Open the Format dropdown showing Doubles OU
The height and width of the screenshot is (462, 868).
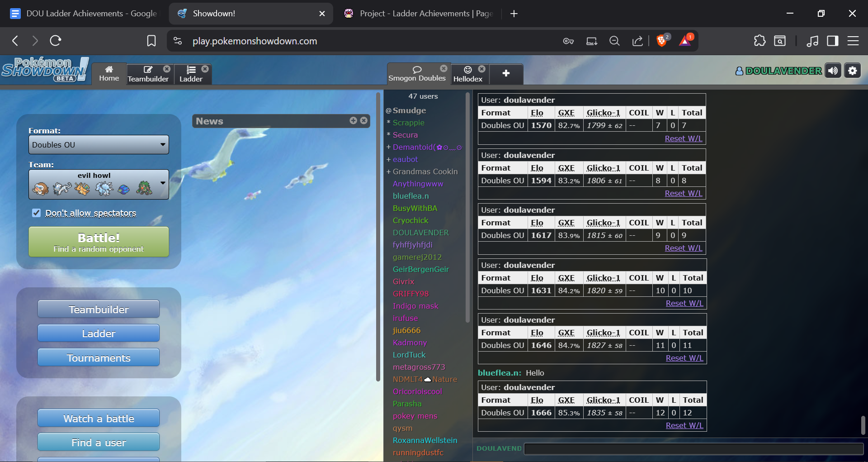[99, 145]
